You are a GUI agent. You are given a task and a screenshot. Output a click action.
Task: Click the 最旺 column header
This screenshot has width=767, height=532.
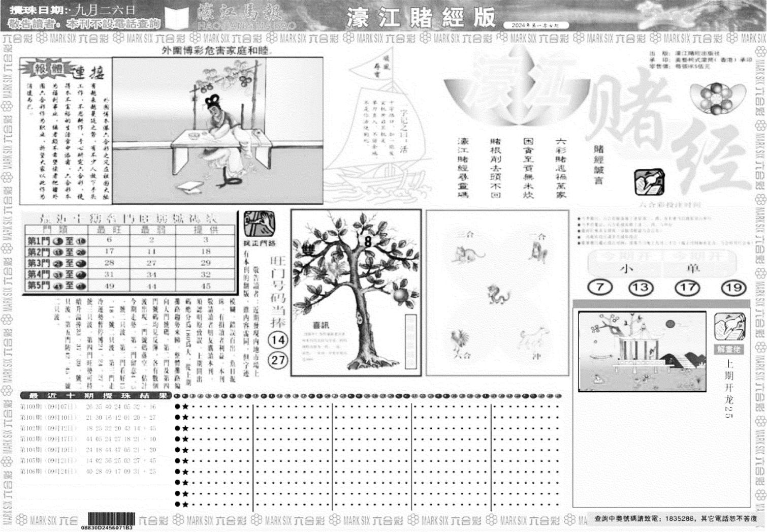[x=109, y=230]
